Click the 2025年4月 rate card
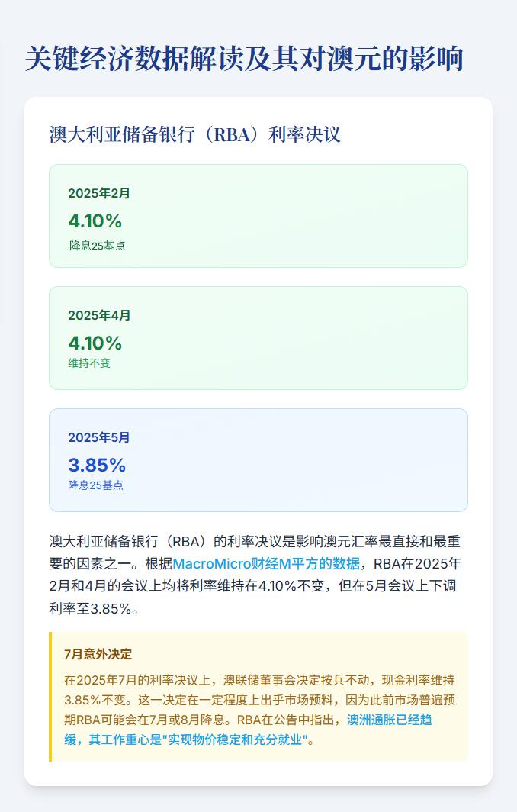 (x=258, y=338)
